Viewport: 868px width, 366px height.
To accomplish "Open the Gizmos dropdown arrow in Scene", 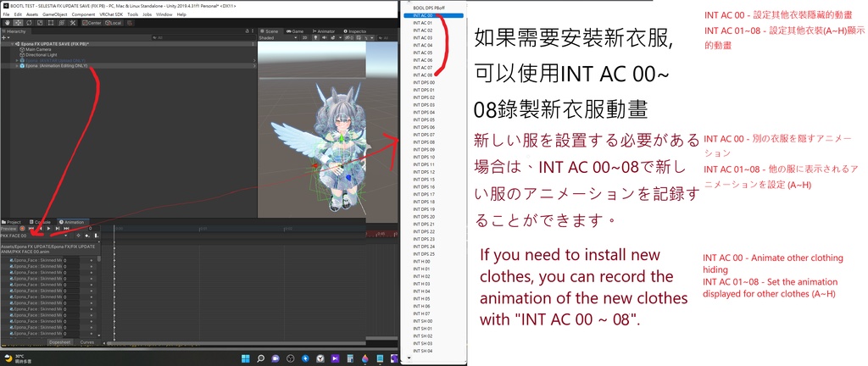I will 372,37.
